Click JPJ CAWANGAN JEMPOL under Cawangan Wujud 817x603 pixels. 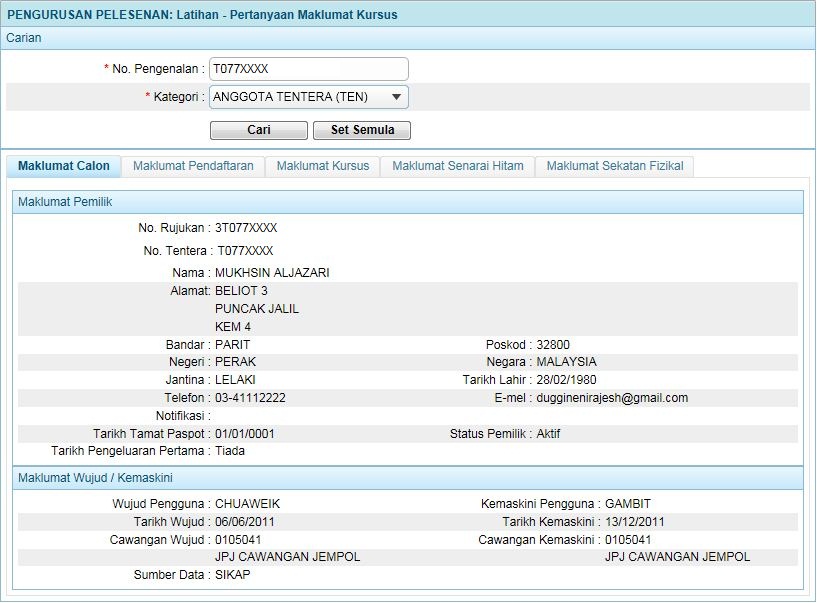coord(288,557)
